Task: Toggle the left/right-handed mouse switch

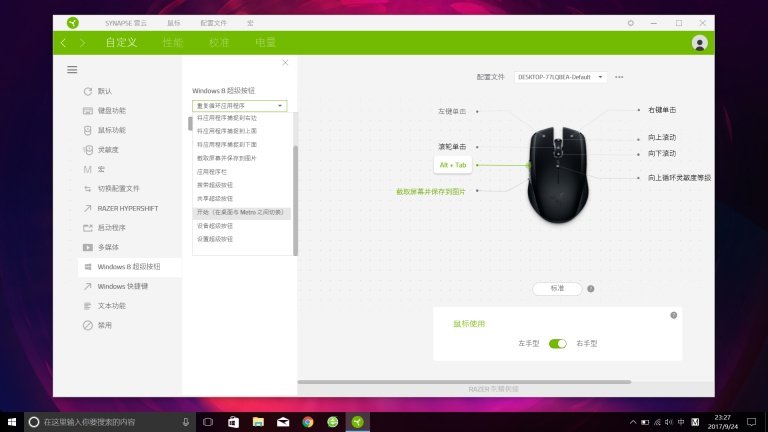Action: coord(557,343)
